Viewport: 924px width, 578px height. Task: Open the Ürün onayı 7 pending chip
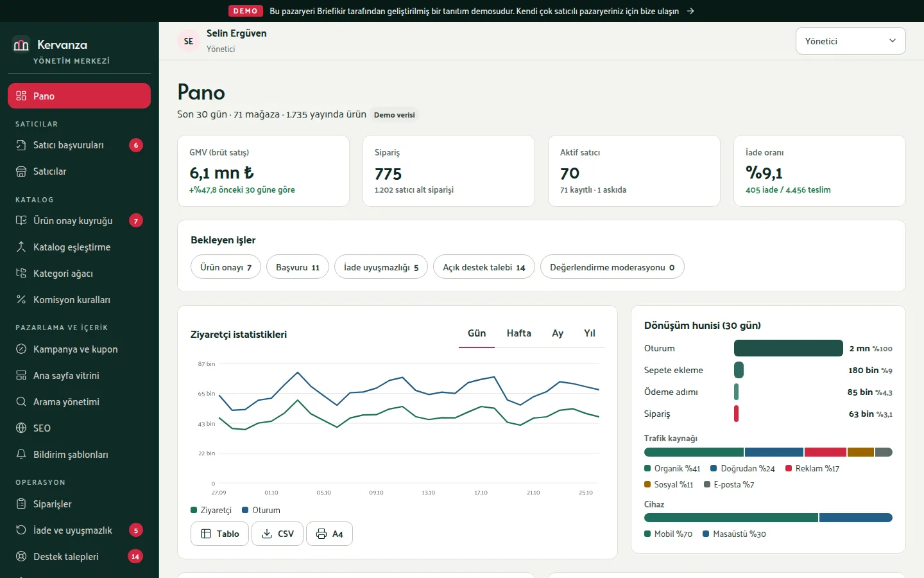click(x=226, y=267)
